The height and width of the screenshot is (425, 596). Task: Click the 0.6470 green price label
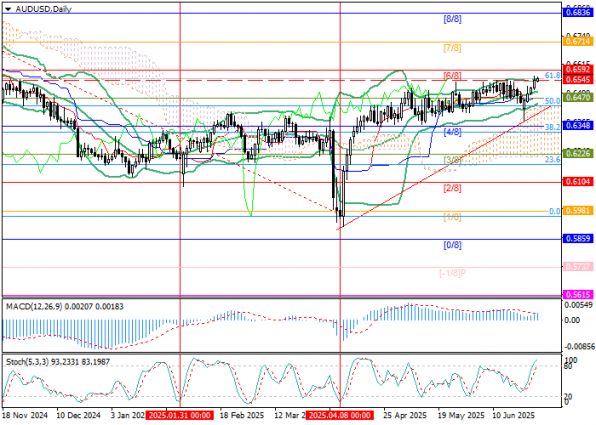[578, 97]
